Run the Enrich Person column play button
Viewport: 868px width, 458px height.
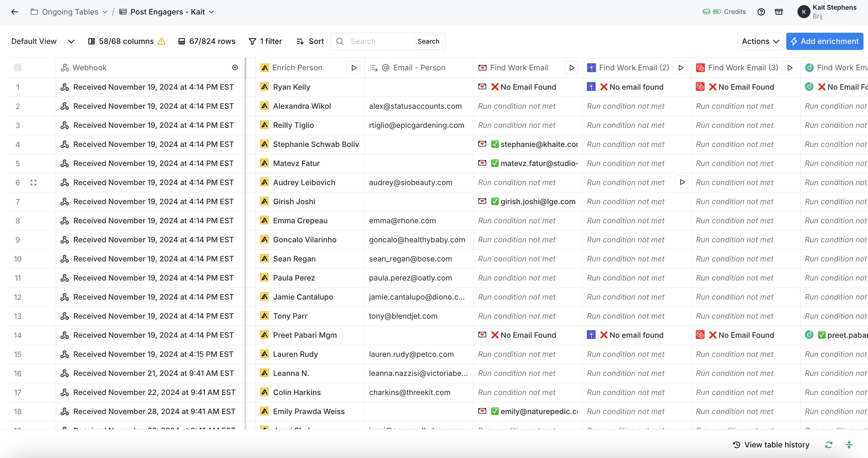click(x=354, y=68)
